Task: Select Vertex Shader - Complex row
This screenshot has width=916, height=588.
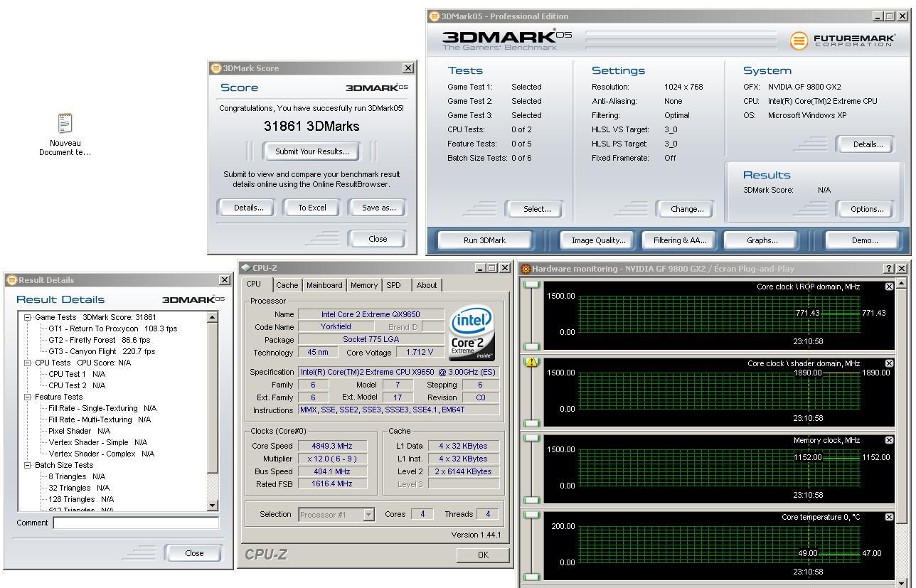Action: coord(101,454)
